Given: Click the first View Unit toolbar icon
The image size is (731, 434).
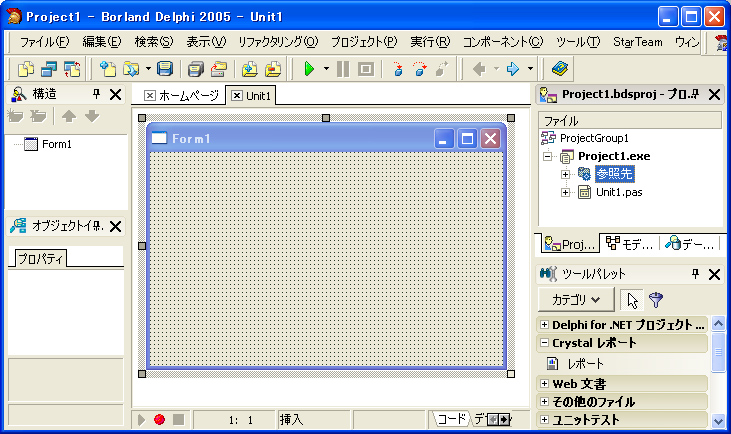Looking at the screenshot, I should click(x=26, y=69).
